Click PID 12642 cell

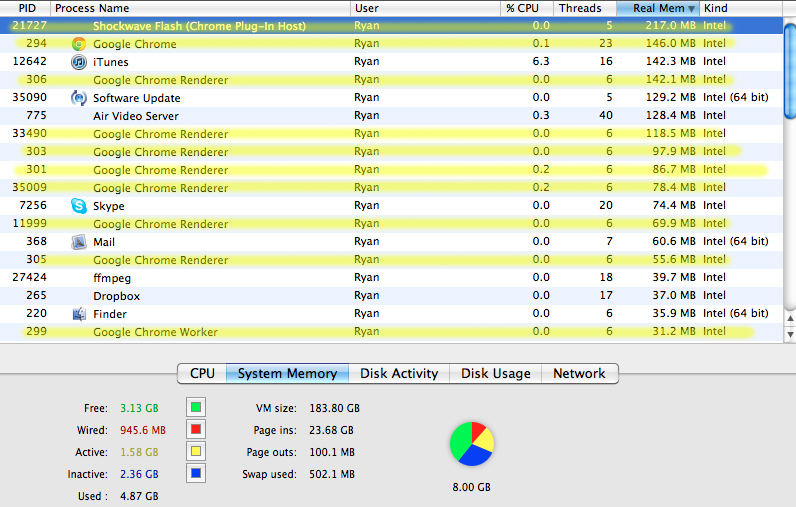tap(29, 61)
